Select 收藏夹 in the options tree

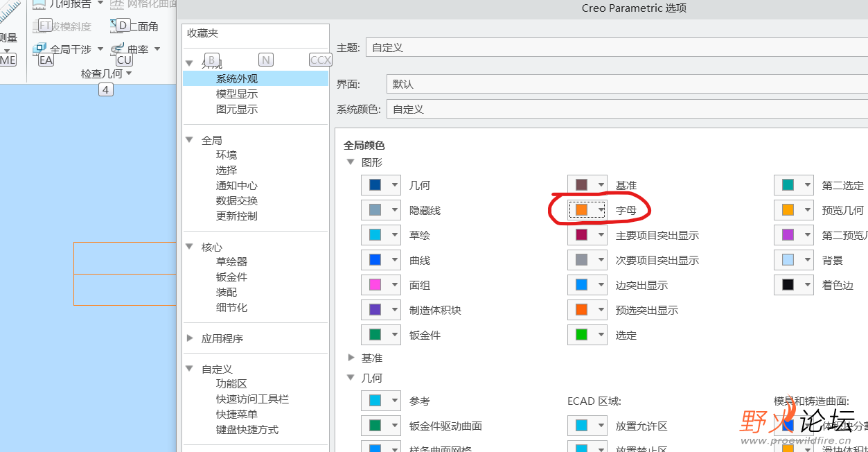point(202,33)
